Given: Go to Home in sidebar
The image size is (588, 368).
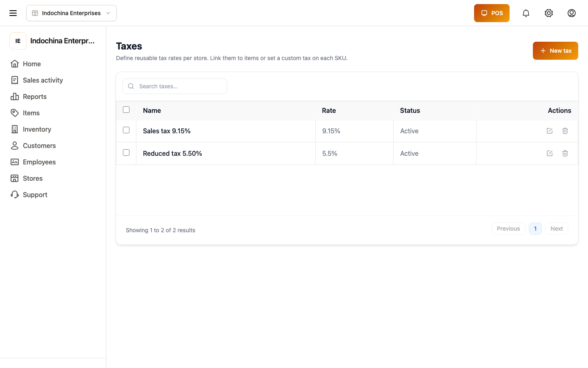Looking at the screenshot, I should point(53,64).
